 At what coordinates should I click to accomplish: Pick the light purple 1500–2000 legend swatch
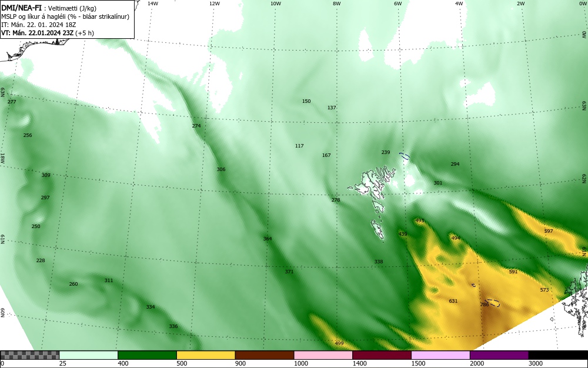(440, 355)
